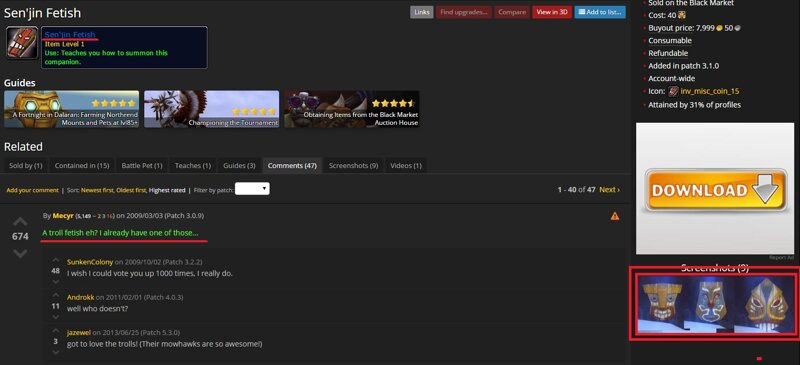This screenshot has height=365, width=800.
Task: Click the inv_misc_coin_15 icon image
Action: pyautogui.click(x=673, y=91)
